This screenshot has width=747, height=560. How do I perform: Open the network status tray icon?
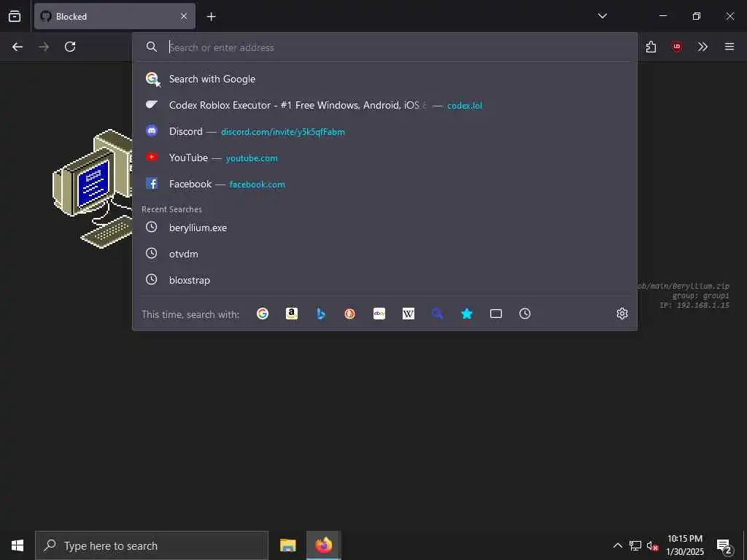click(635, 545)
